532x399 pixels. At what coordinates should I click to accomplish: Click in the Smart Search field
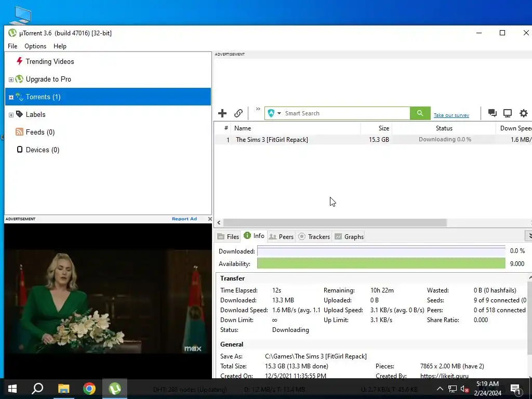coord(347,113)
